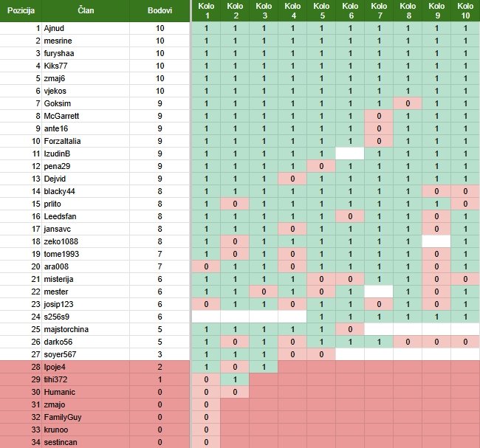Select the Član column header
The width and height of the screenshot is (480, 448).
(86, 11)
